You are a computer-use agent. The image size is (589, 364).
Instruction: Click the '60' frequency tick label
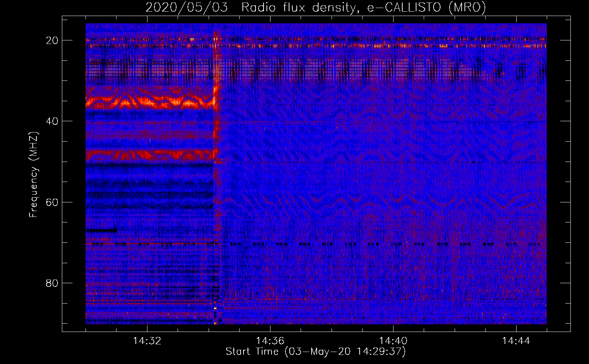point(52,202)
